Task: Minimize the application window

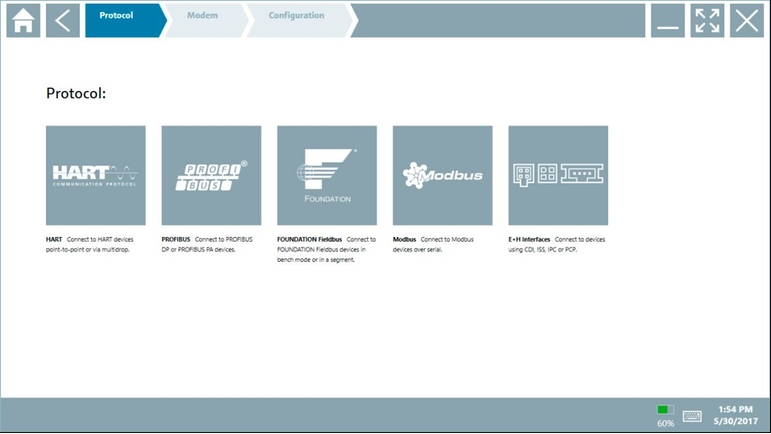Action: pyautogui.click(x=668, y=21)
